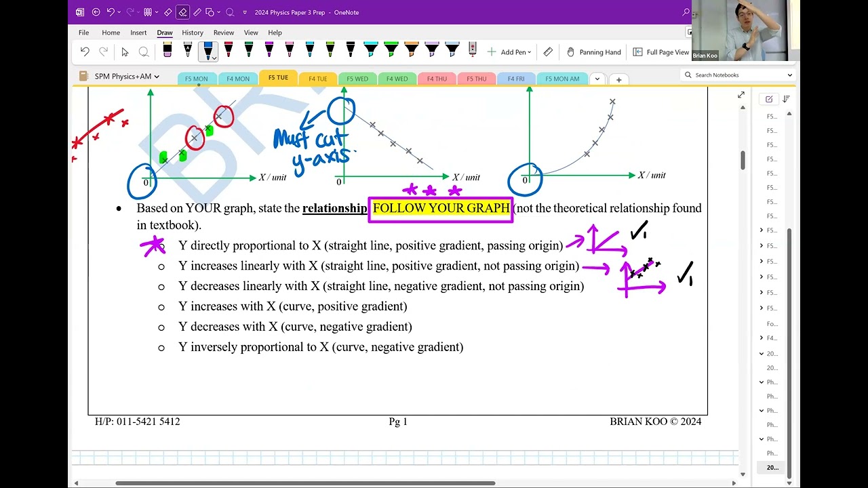Viewport: 868px width, 488px height.
Task: Click the OneNote app icon
Action: [x=80, y=12]
